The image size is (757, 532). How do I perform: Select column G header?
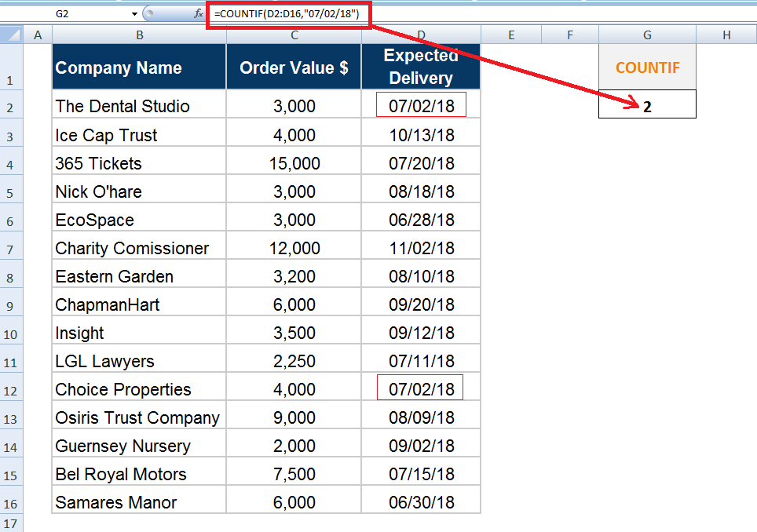pyautogui.click(x=647, y=35)
